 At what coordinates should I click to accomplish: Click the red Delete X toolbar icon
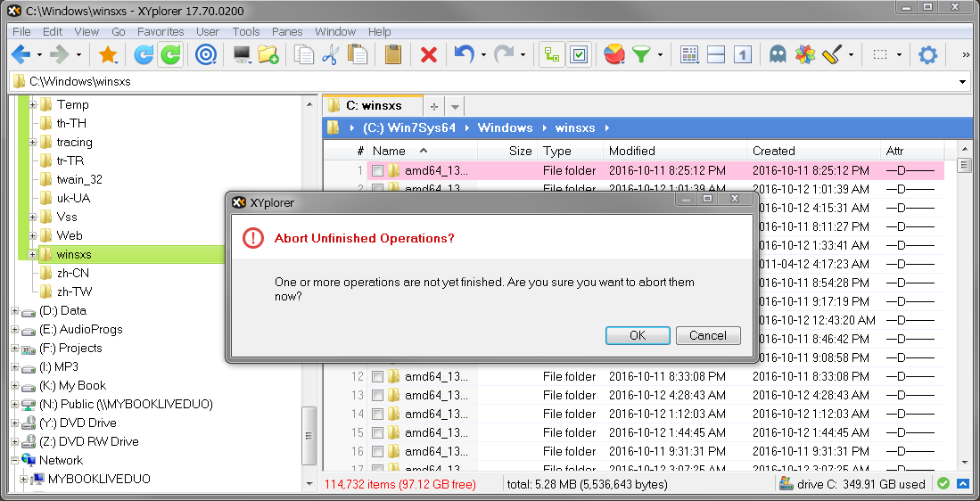coord(429,55)
